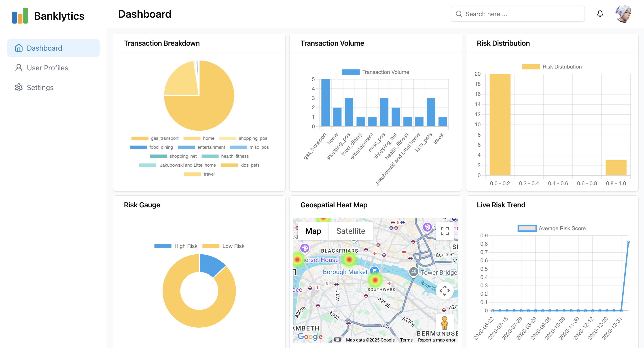Open User Profiles in sidebar
This screenshot has height=348, width=644.
click(47, 68)
